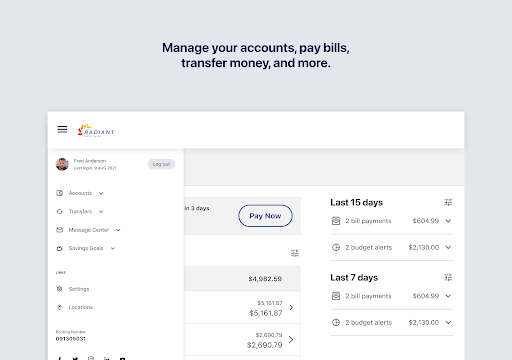Viewport: 512px width, 360px height.
Task: Expand 2 bill payments under Last 15 days
Action: click(x=448, y=221)
